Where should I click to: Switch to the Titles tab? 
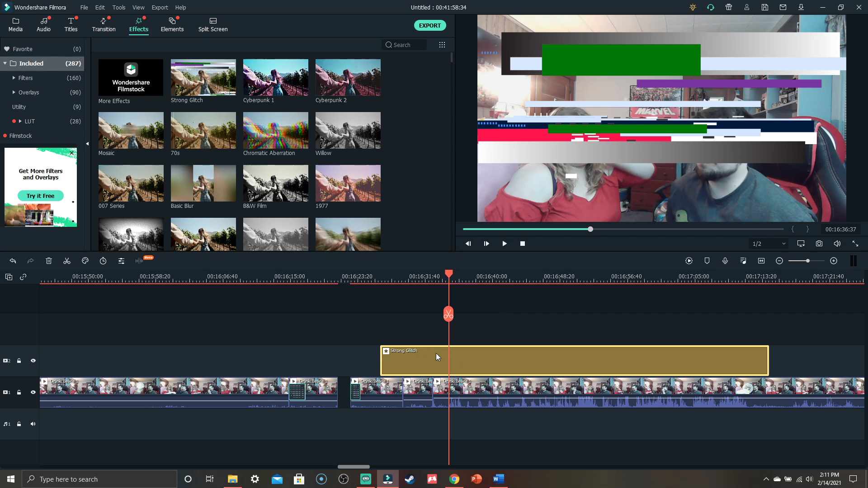71,24
